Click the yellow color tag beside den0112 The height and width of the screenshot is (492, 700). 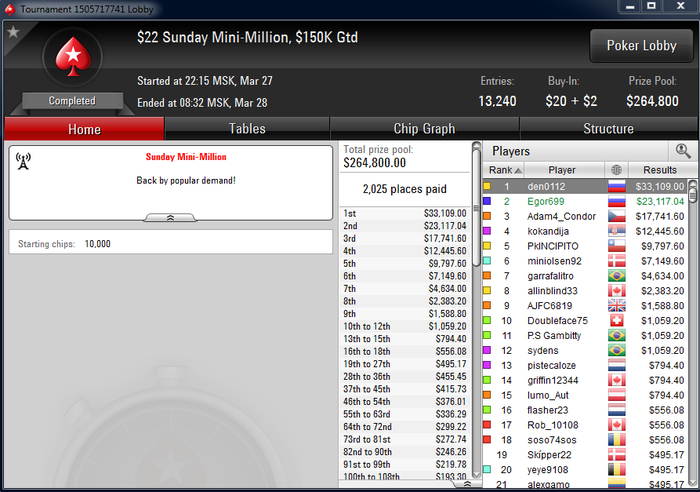tap(487, 186)
